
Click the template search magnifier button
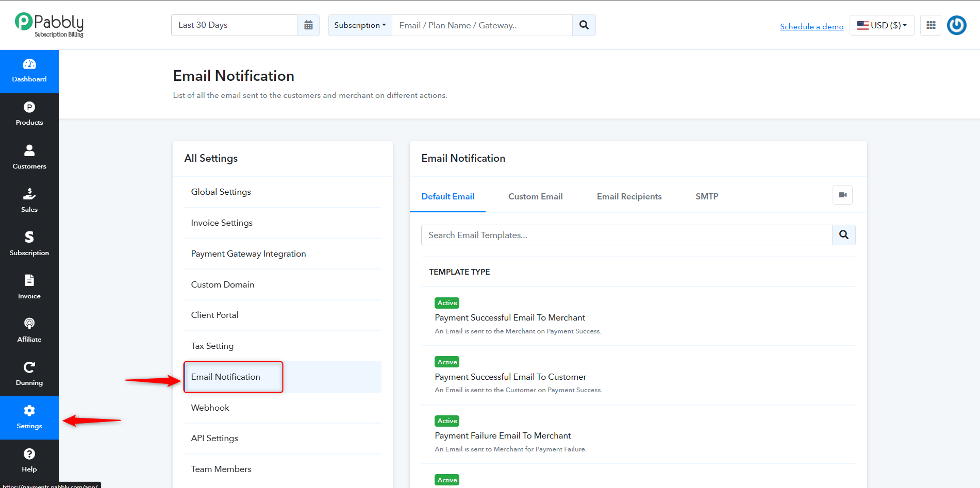tap(844, 235)
